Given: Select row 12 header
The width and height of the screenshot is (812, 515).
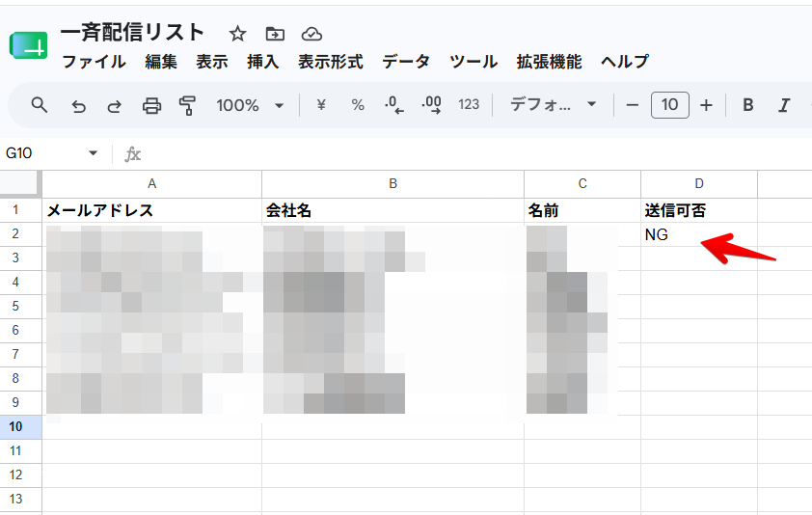Looking at the screenshot, I should [x=20, y=475].
